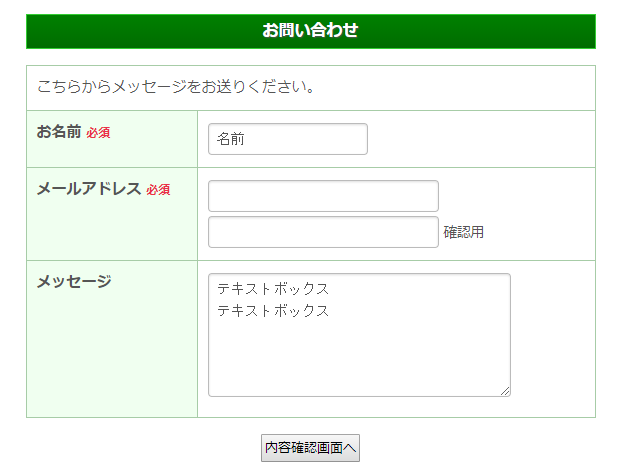This screenshot has height=469, width=622.
Task: Click the 必須 badge beside メールアドレス
Action: [158, 189]
